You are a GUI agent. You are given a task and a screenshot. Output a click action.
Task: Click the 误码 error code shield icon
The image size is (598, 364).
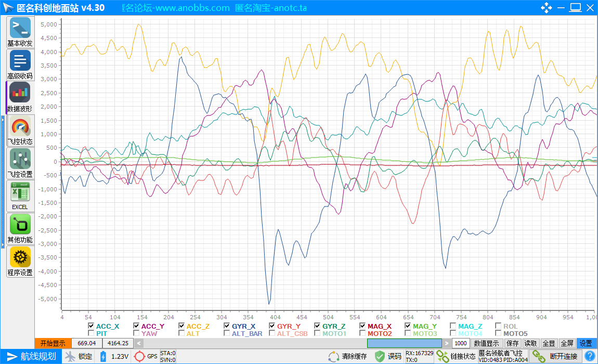coord(380,356)
